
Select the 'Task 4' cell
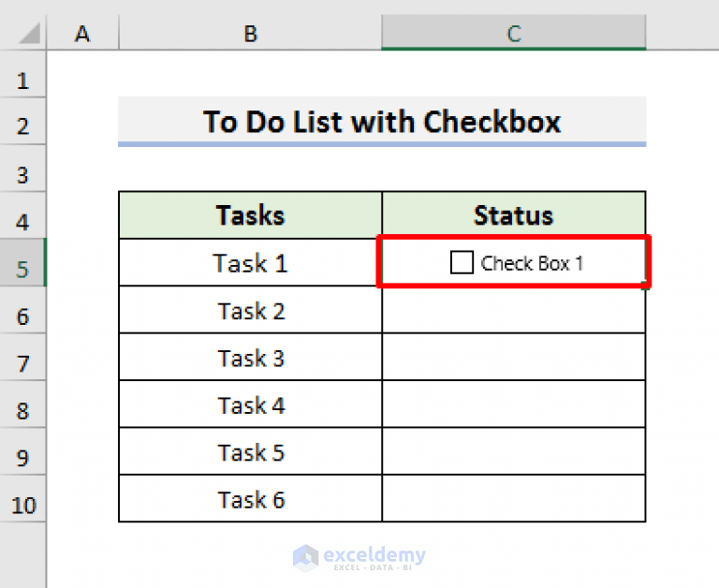250,404
